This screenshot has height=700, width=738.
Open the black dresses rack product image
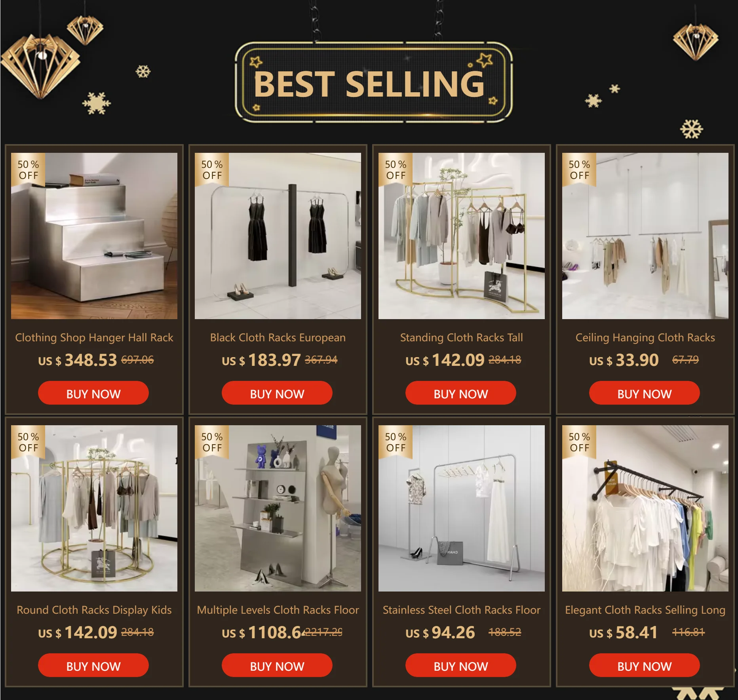point(278,236)
